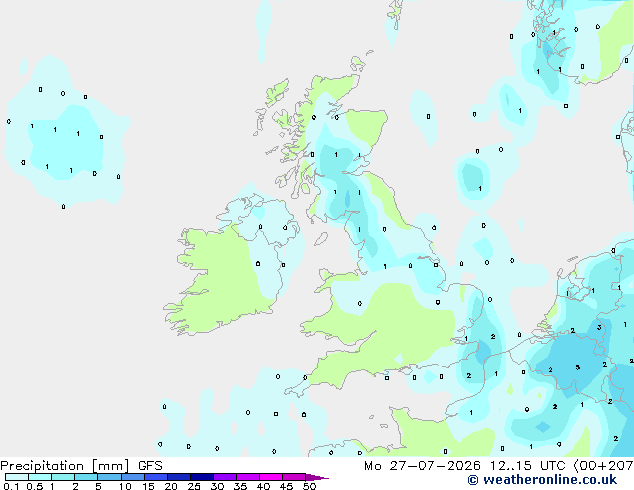This screenshot has width=634, height=490.
Task: Click the 30–35 mm purple legend swatch
Action: (x=225, y=477)
